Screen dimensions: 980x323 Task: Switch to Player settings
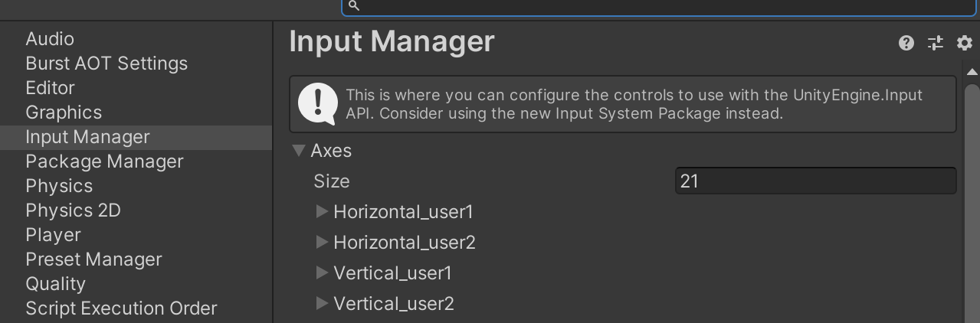(x=53, y=235)
